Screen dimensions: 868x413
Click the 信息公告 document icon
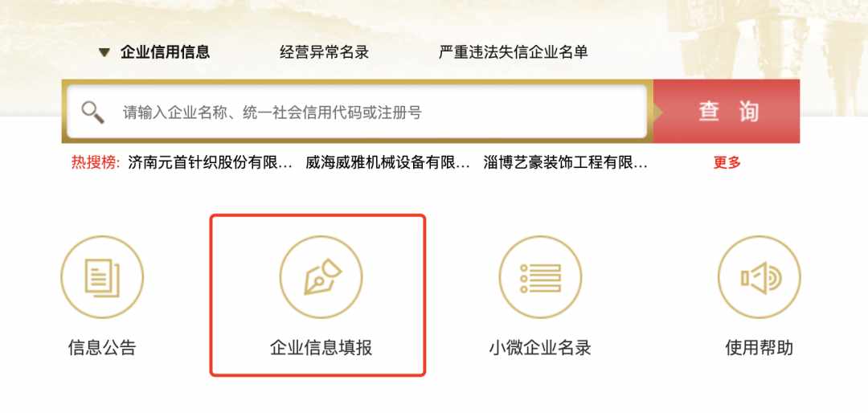coord(102,277)
